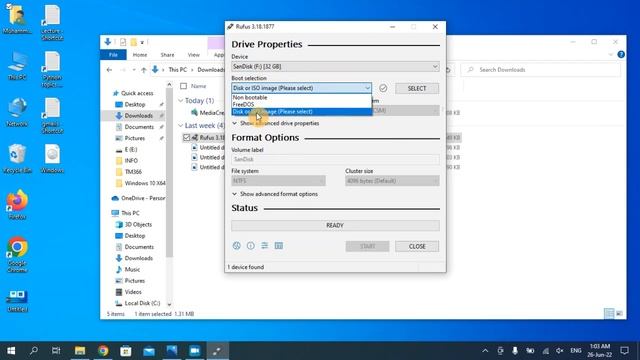640x360 pixels.
Task: Open the Home ribbon tab
Action: 140,55
